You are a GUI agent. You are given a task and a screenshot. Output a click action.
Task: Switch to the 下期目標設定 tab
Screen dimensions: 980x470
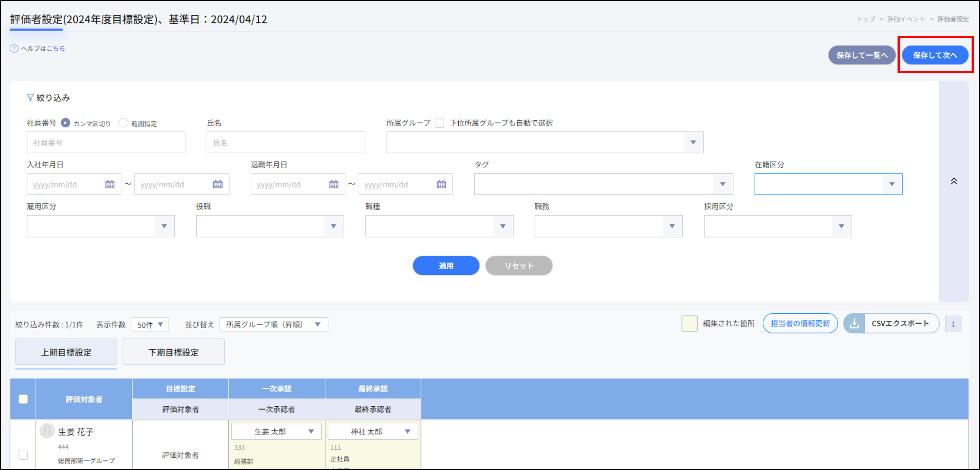coord(173,352)
